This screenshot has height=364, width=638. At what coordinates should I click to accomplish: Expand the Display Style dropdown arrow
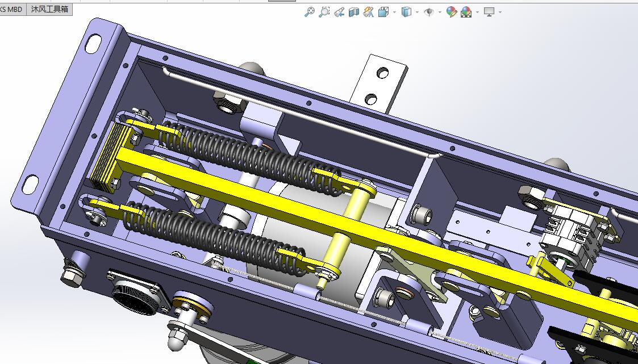418,12
